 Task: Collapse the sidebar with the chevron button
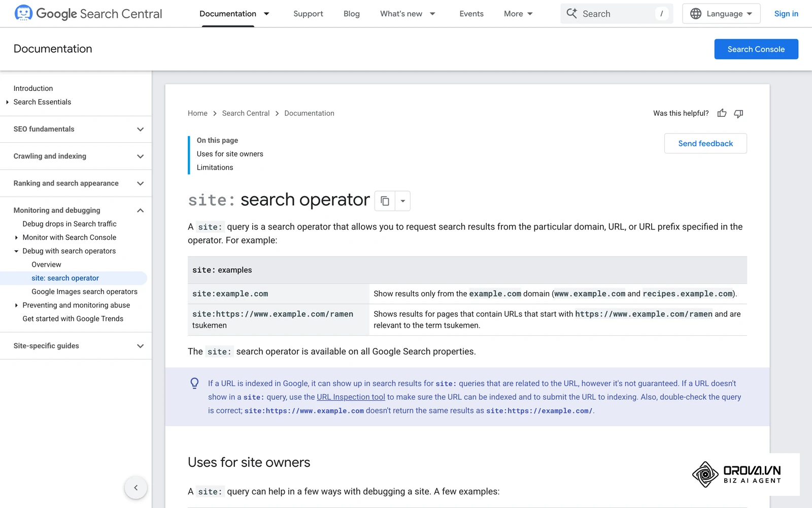136,488
